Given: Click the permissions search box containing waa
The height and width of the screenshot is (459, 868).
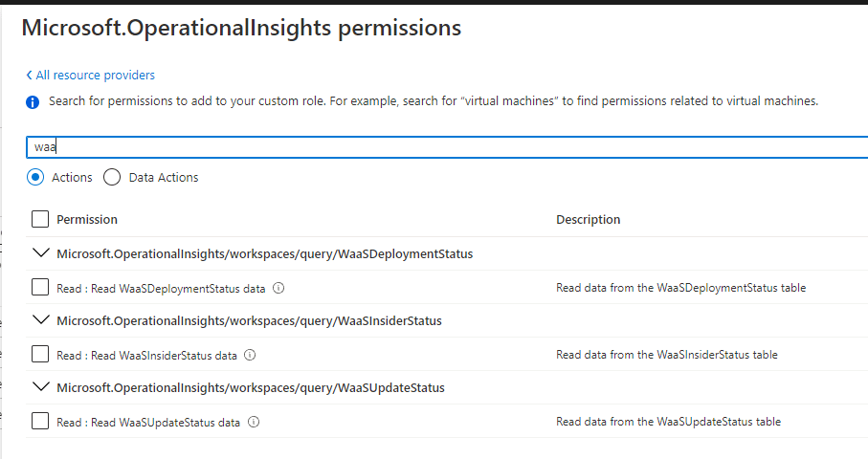Looking at the screenshot, I should (447, 147).
